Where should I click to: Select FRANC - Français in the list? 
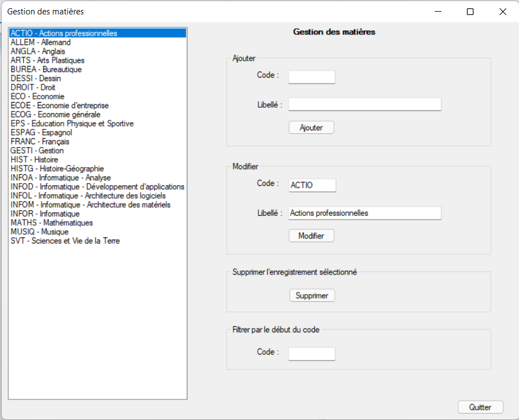(x=40, y=141)
